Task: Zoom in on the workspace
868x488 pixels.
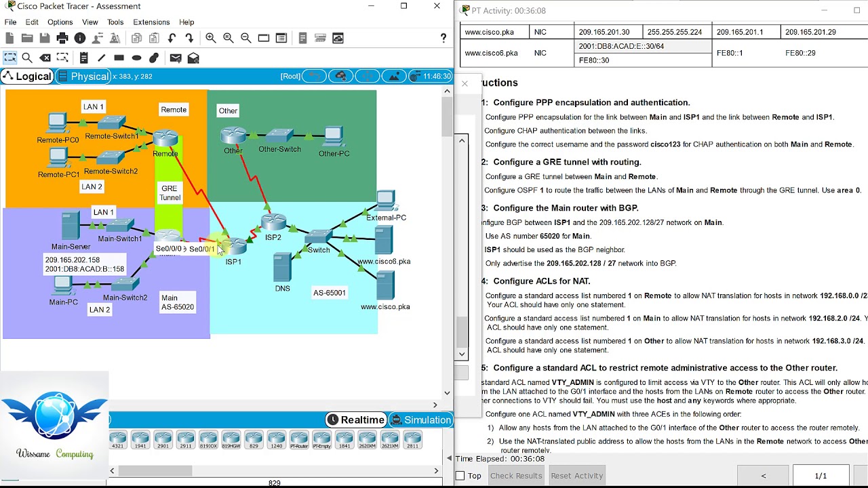Action: [x=211, y=38]
